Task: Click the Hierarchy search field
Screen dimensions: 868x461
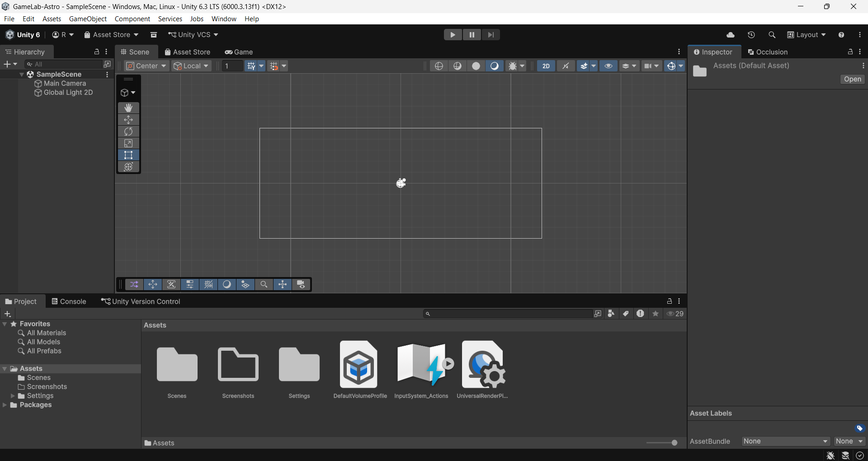Action: [64, 64]
